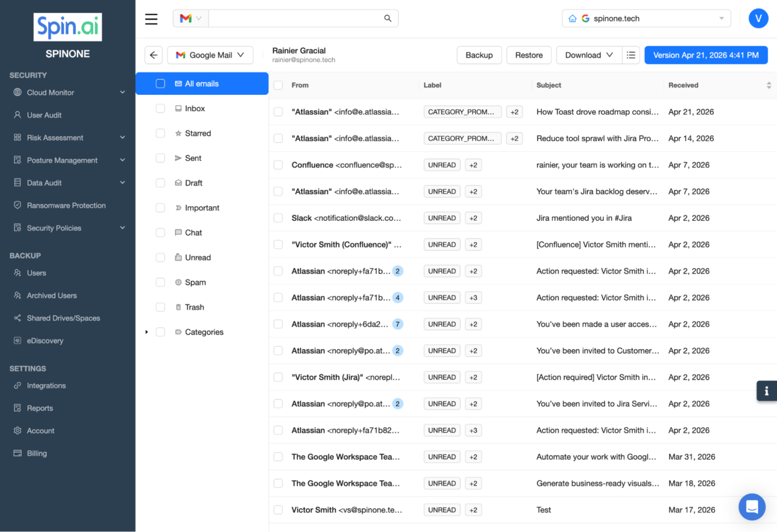
Task: Click the Spin.ai logo
Action: coord(68,27)
